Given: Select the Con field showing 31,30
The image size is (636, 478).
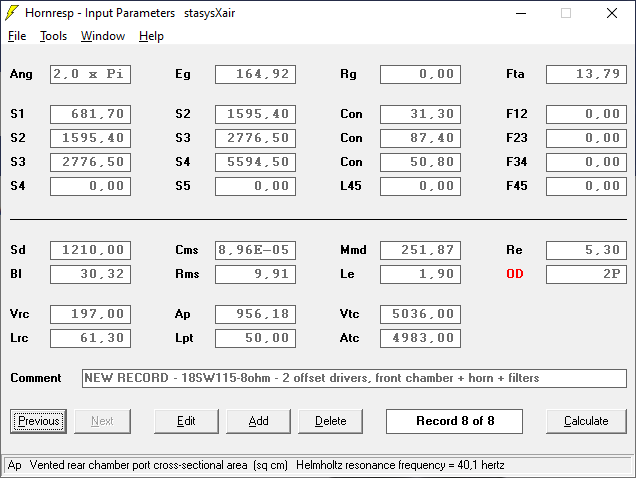Looking at the screenshot, I should 420,114.
